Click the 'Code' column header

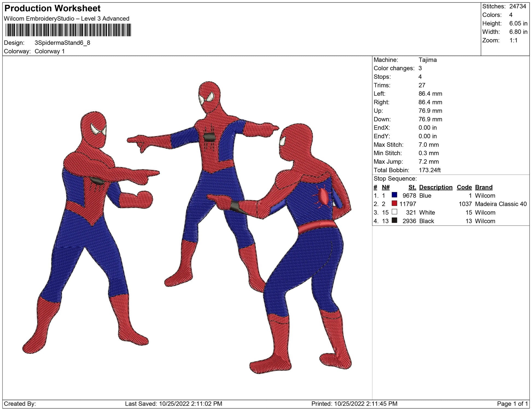pos(464,187)
